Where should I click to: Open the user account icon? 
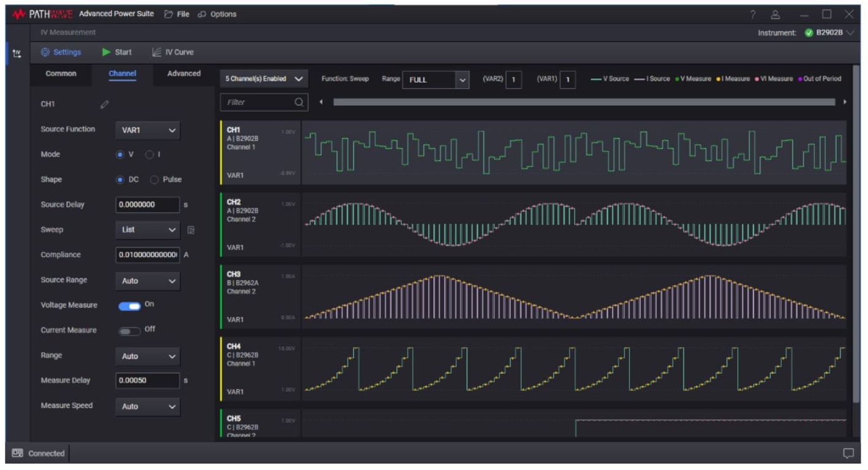click(776, 14)
